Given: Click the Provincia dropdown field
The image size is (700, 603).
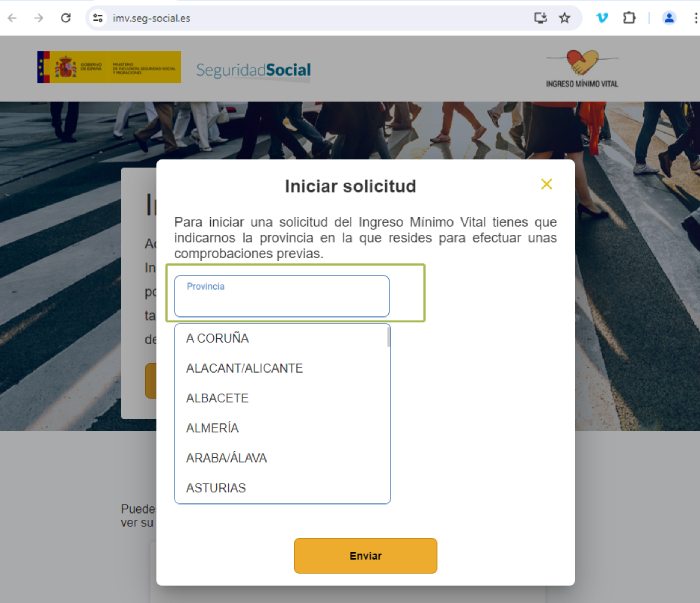Looking at the screenshot, I should [282, 296].
